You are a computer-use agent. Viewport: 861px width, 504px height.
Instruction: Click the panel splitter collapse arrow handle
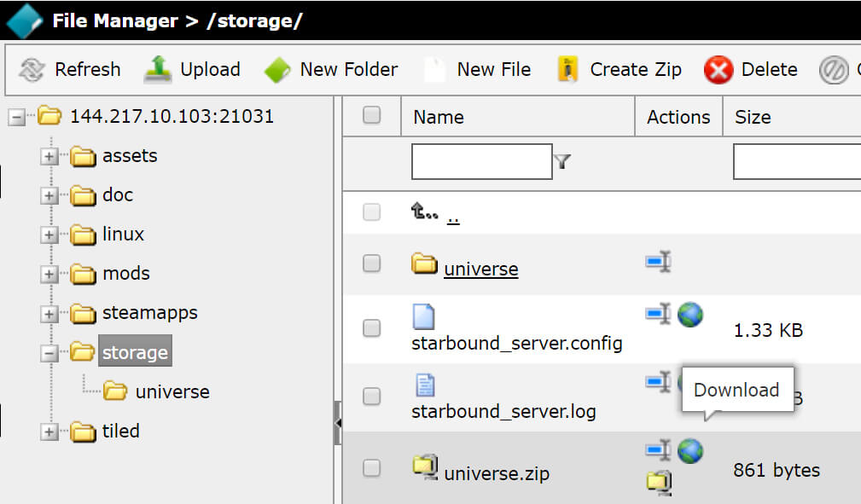click(x=337, y=423)
